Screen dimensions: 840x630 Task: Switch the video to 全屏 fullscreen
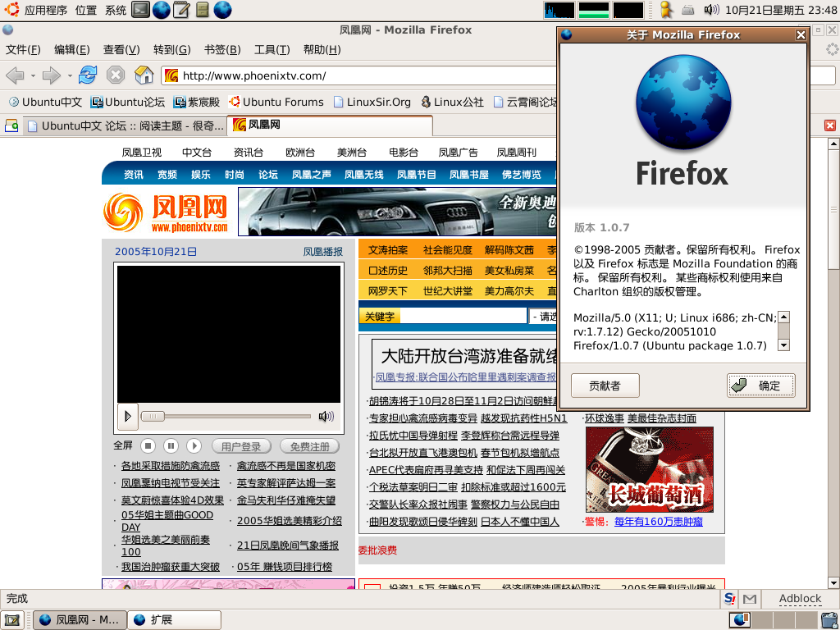click(123, 445)
